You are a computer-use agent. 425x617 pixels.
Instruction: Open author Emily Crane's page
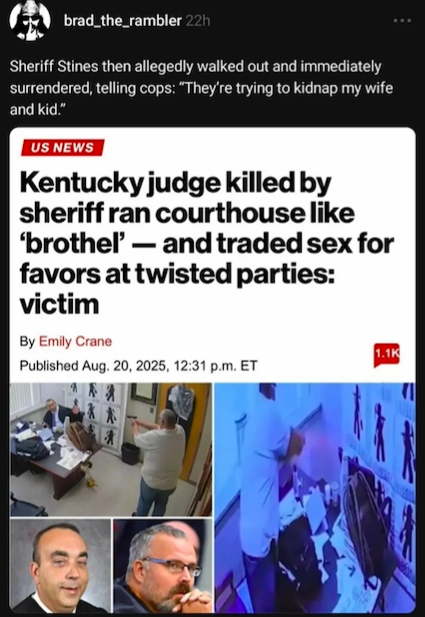[x=75, y=341]
